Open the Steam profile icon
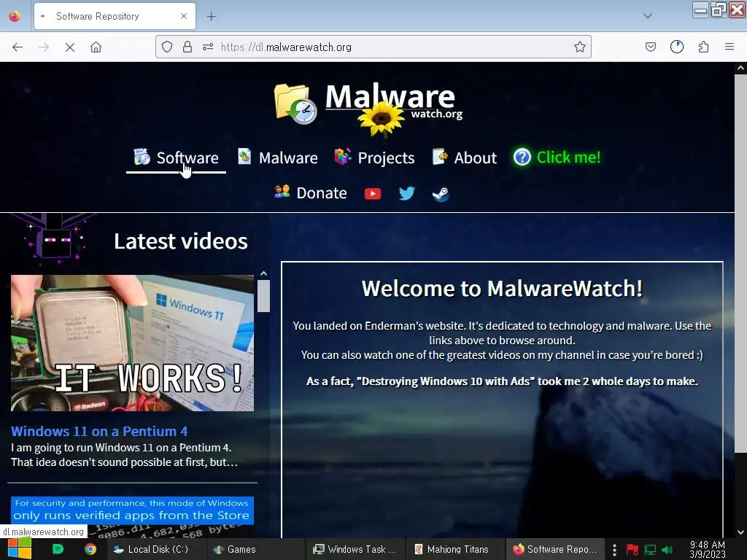 [x=441, y=194]
